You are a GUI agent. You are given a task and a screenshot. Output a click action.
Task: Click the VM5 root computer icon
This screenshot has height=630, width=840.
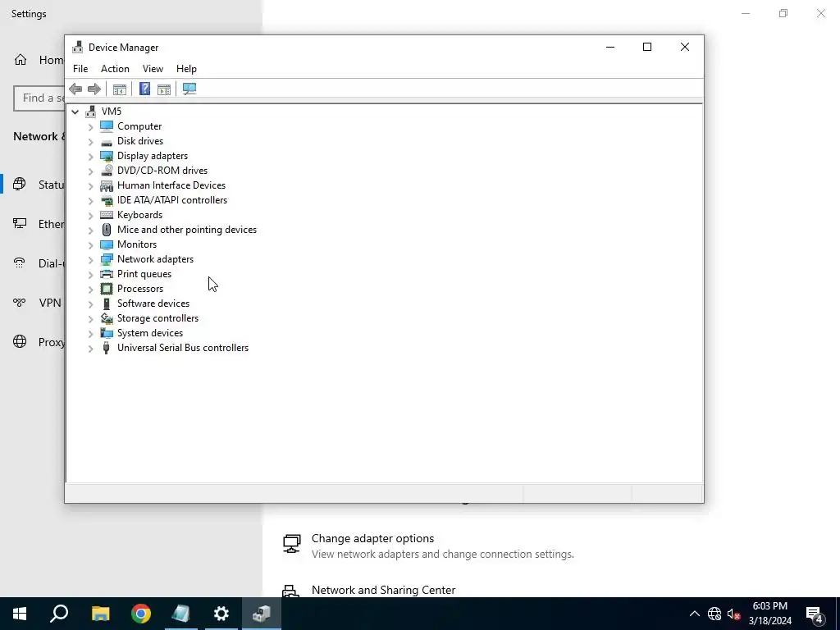90,112
